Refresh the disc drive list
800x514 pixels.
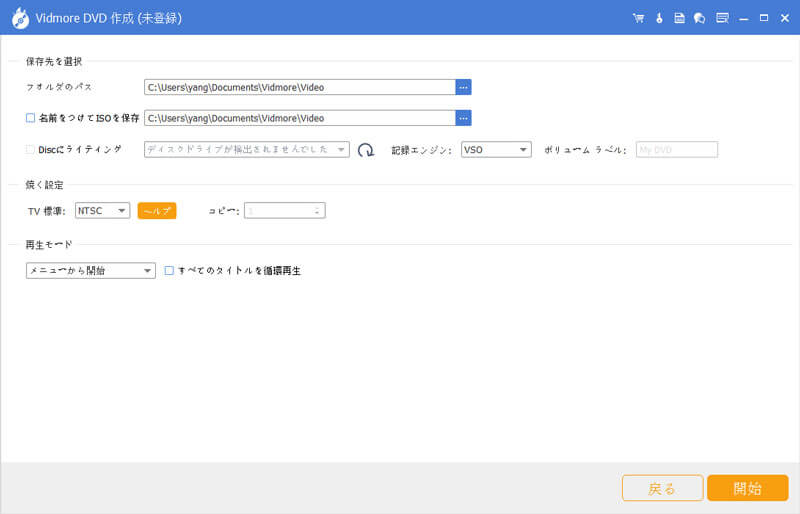[x=366, y=150]
